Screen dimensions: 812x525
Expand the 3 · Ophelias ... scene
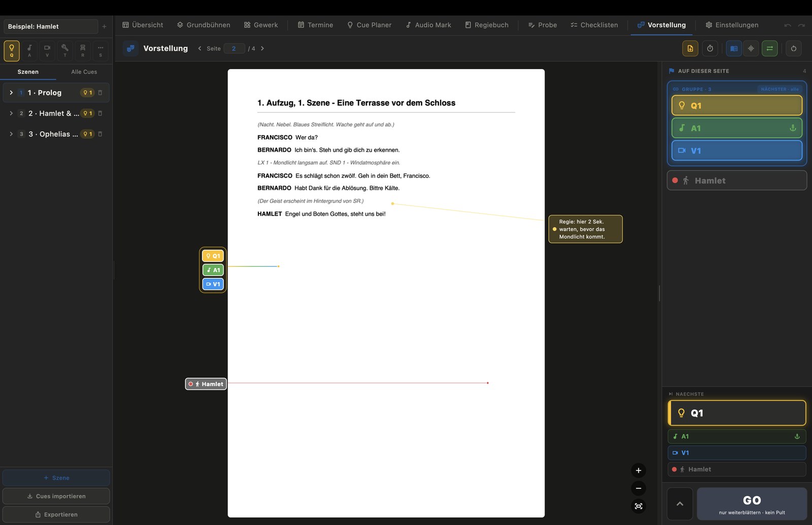11,134
